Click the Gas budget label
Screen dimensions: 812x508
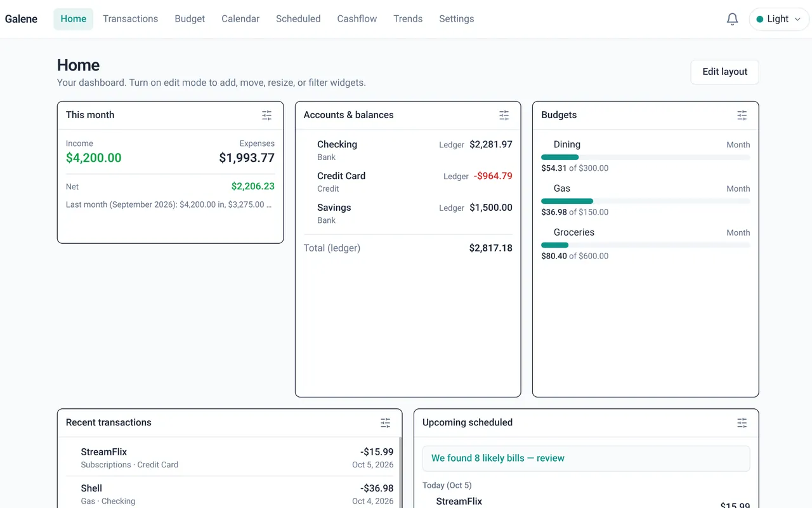click(562, 189)
